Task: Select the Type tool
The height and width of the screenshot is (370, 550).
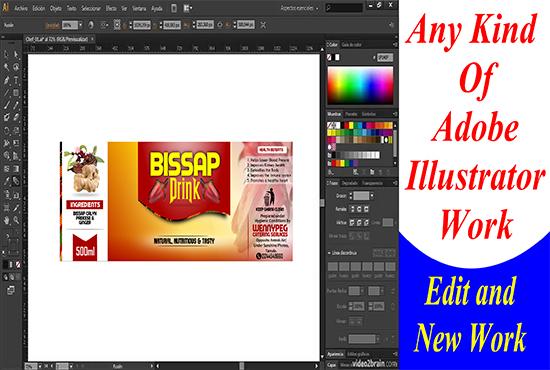Action: point(16,80)
